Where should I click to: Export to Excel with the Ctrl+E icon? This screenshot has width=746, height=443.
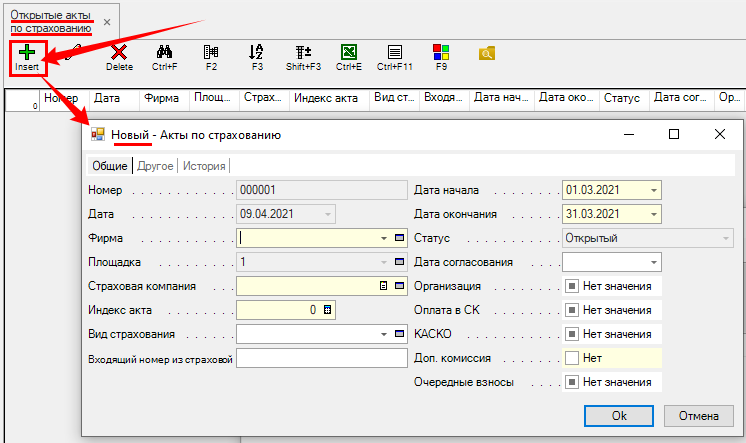coord(349,52)
